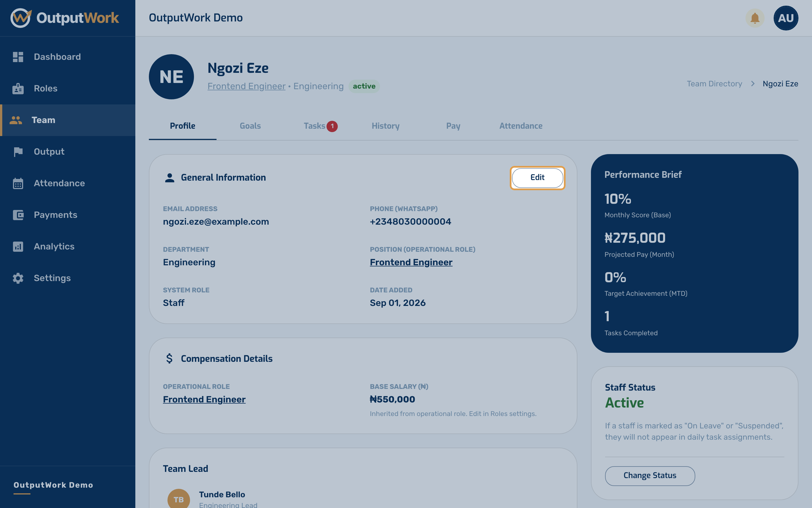The image size is (812, 508).
Task: Open the AU user avatar menu
Action: [785, 18]
